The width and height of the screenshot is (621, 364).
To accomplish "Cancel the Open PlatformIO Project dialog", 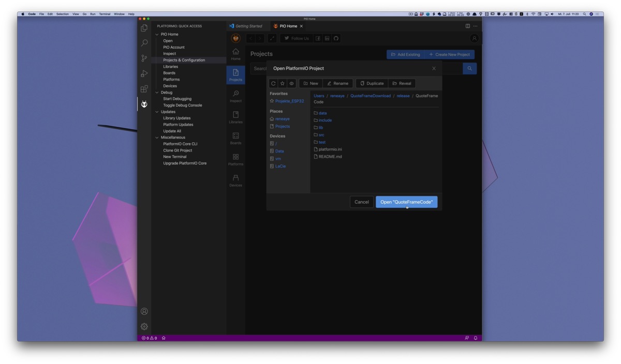I will [362, 202].
